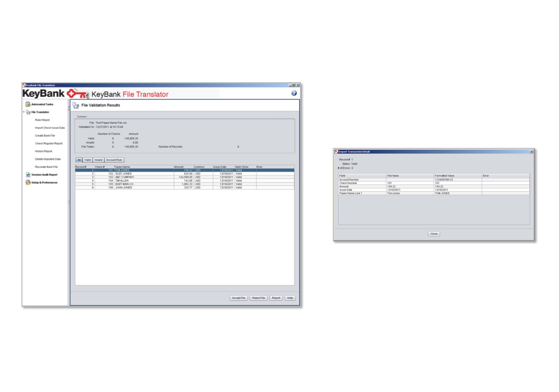Click the Formatted Value column header

click(458, 176)
